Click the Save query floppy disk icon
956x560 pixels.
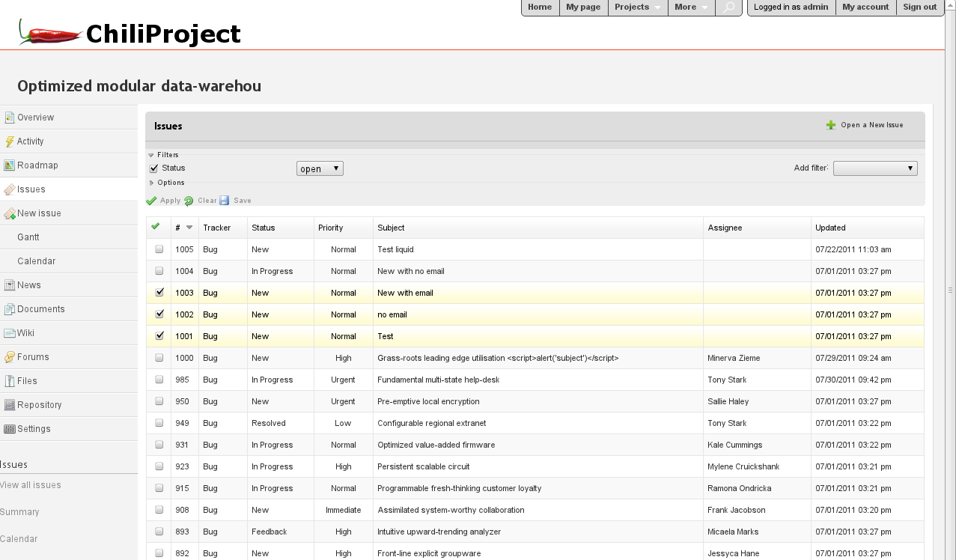(225, 201)
